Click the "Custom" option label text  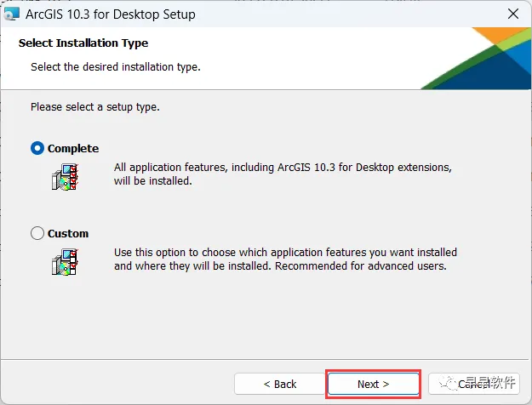tap(68, 233)
